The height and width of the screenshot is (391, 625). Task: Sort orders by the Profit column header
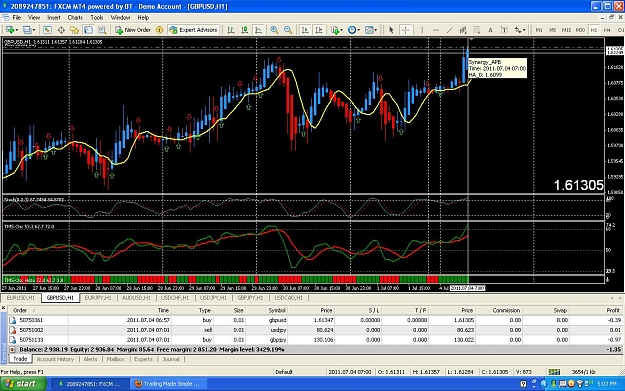(613, 310)
